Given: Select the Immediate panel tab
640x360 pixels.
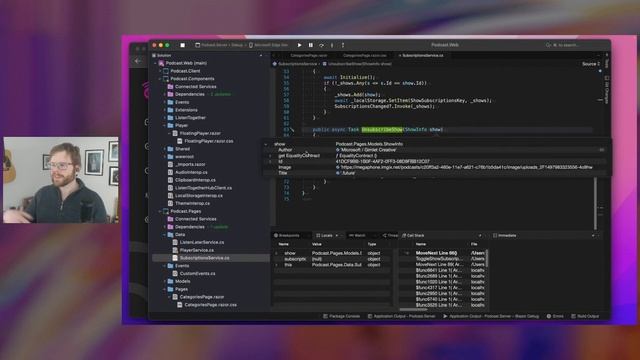Looking at the screenshot, I should coord(505,236).
